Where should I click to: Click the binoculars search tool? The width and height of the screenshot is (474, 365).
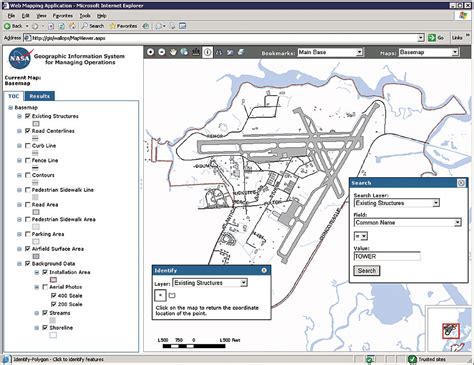(219, 52)
